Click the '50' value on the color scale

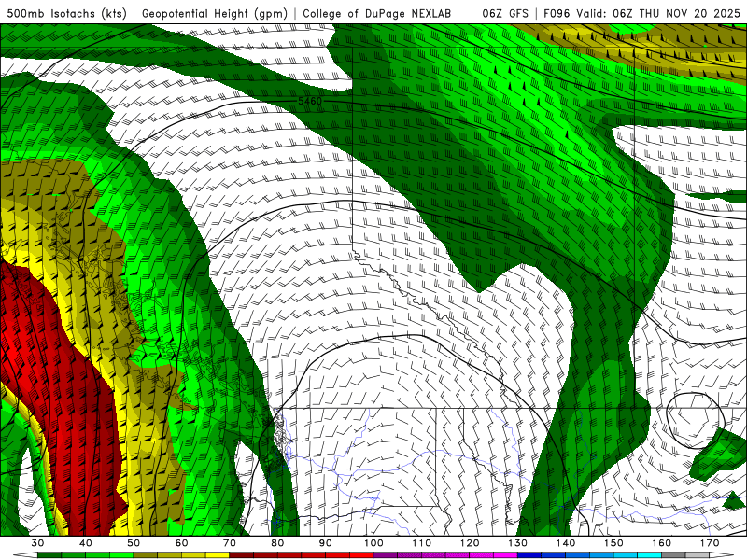point(134,543)
